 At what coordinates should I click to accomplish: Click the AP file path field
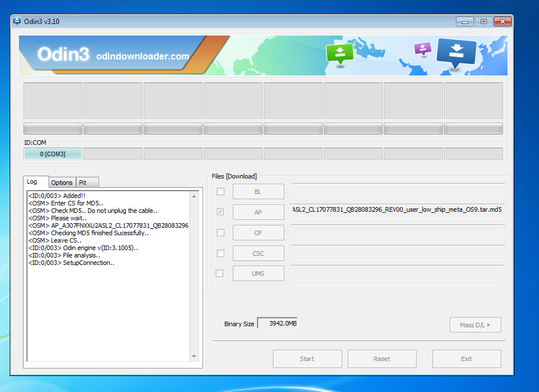point(398,211)
